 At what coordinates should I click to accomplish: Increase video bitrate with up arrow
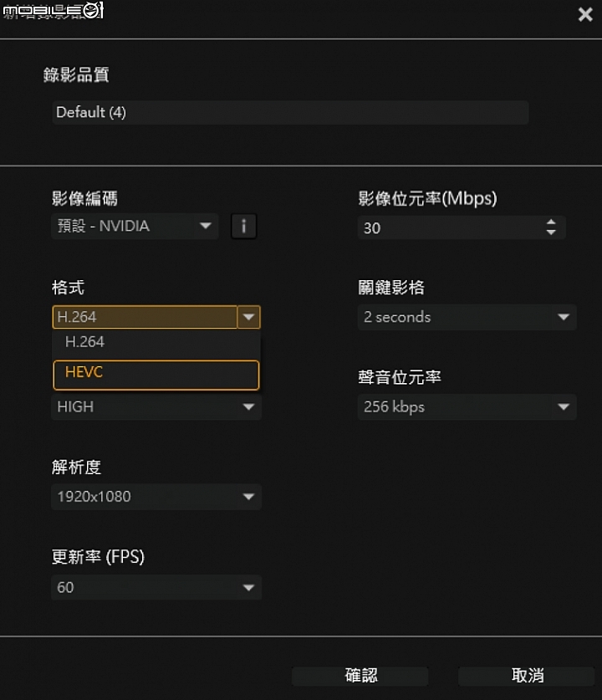tap(551, 222)
